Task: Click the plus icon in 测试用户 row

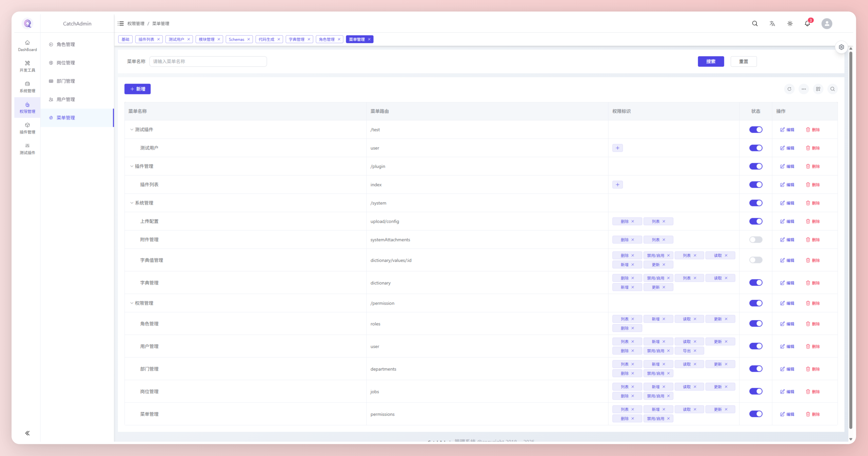Action: [x=617, y=148]
